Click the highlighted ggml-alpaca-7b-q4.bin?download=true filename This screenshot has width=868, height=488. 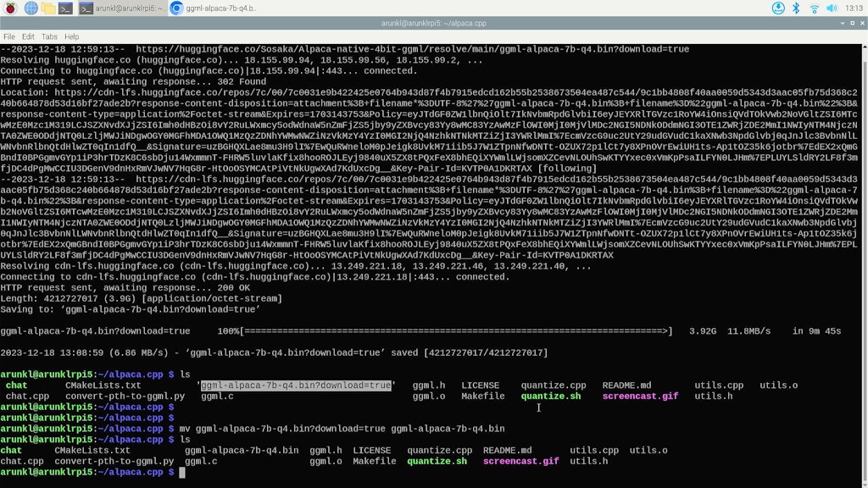(296, 385)
